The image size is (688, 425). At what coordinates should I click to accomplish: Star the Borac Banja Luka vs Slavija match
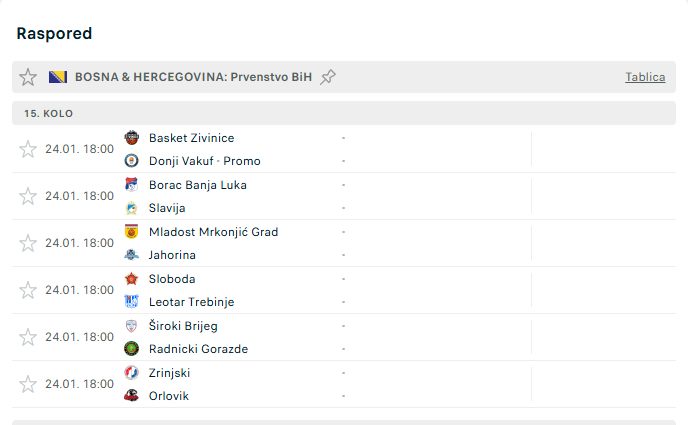[x=28, y=196]
